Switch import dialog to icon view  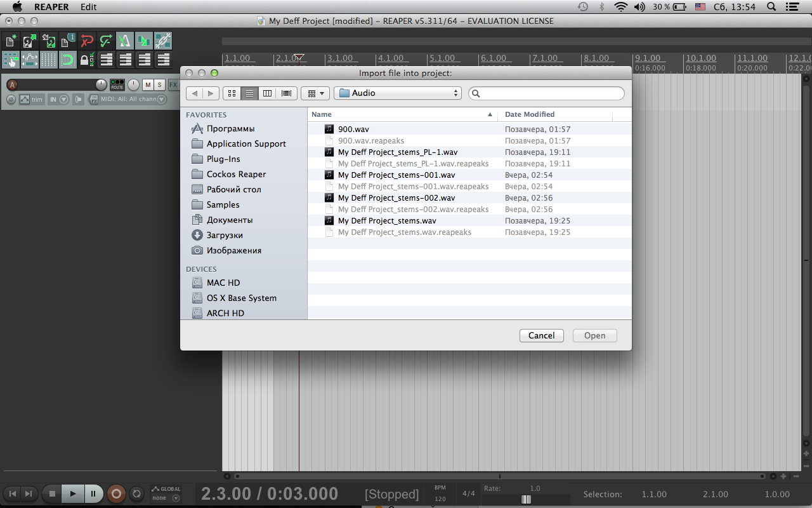(x=232, y=93)
